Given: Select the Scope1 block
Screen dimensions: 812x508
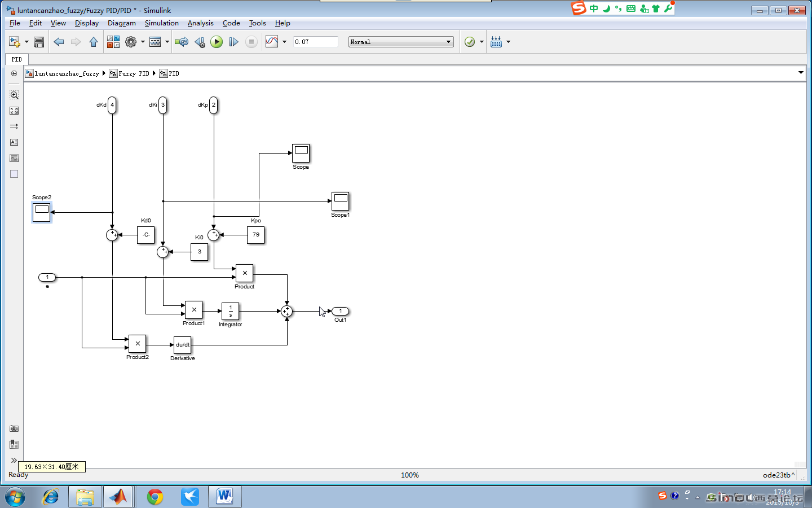Looking at the screenshot, I should [341, 201].
